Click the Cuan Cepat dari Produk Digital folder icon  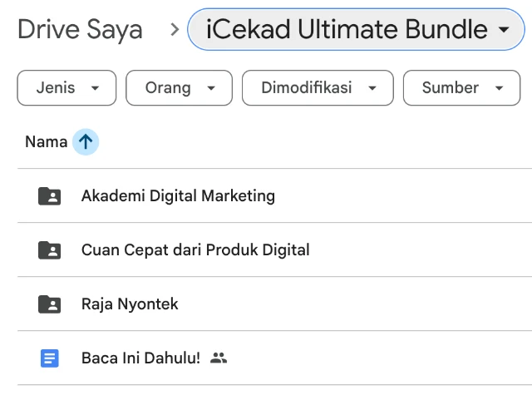click(50, 250)
